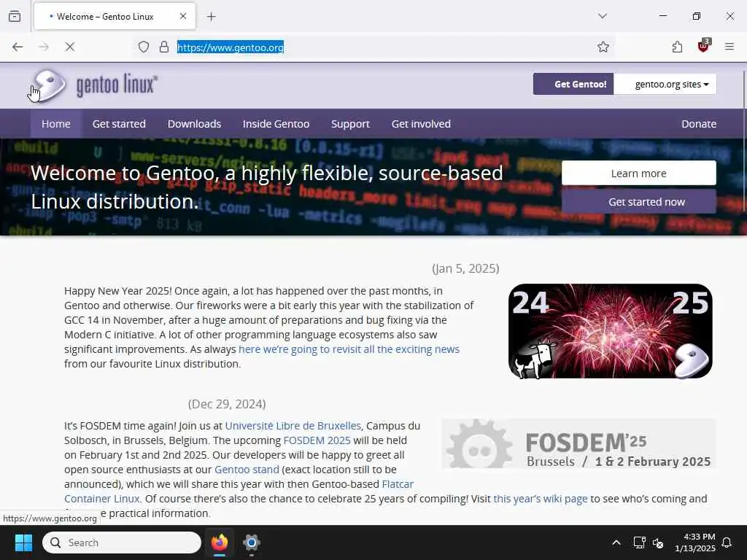Follow the FOSDEM 2025 link
Screen dimensions: 747x560
click(317, 440)
